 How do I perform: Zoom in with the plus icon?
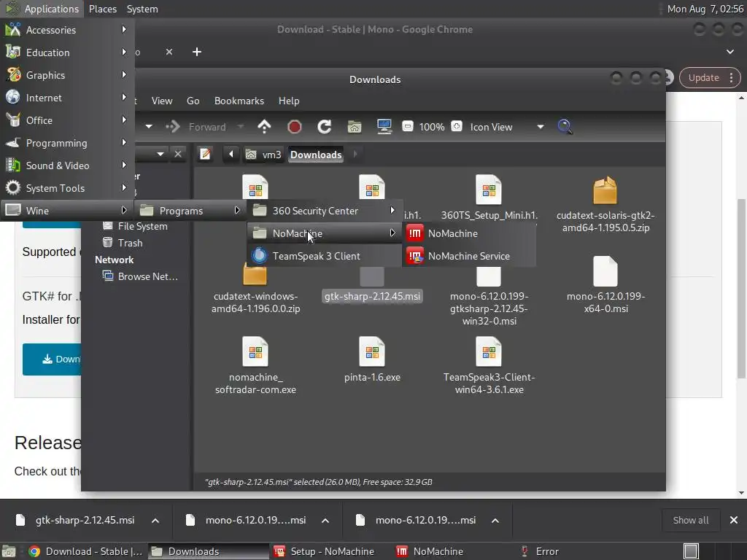457,127
